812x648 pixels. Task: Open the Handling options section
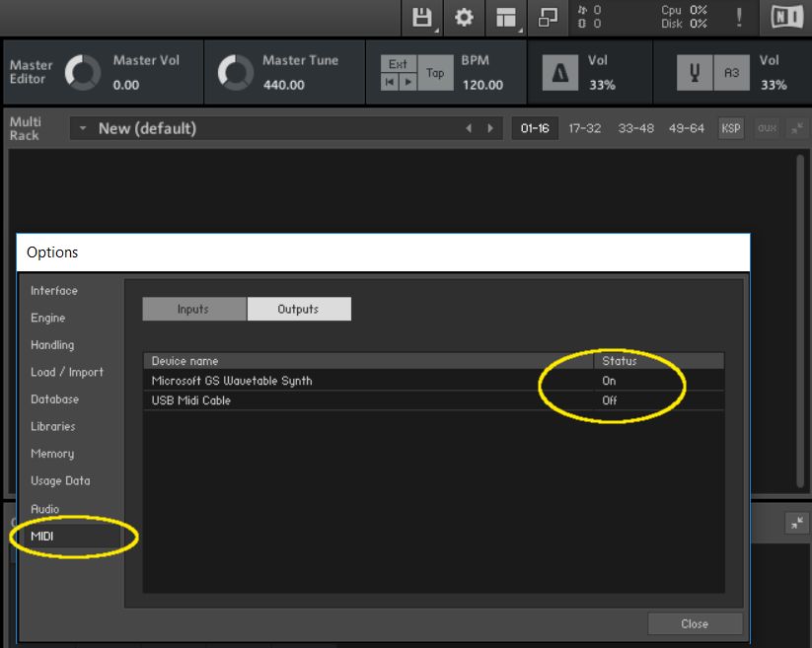52,344
